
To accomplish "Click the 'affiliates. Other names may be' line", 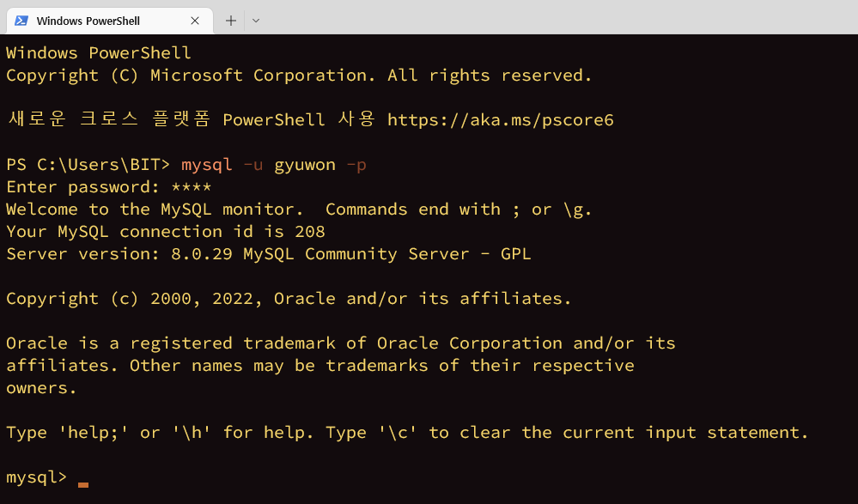I will [x=320, y=366].
